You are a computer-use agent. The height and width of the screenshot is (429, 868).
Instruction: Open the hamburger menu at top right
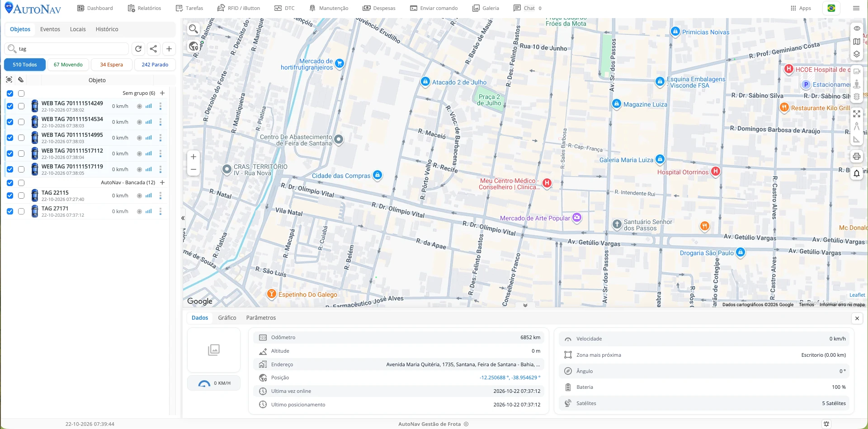point(856,8)
